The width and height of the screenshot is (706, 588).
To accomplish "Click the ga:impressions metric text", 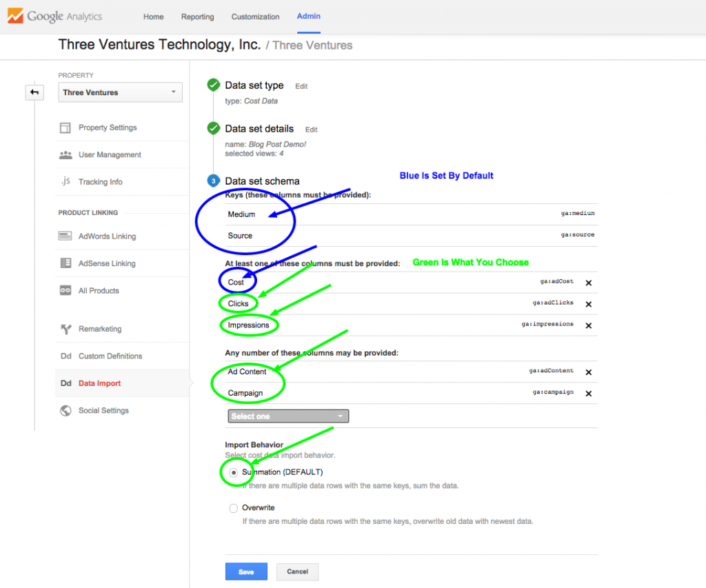I will (547, 324).
